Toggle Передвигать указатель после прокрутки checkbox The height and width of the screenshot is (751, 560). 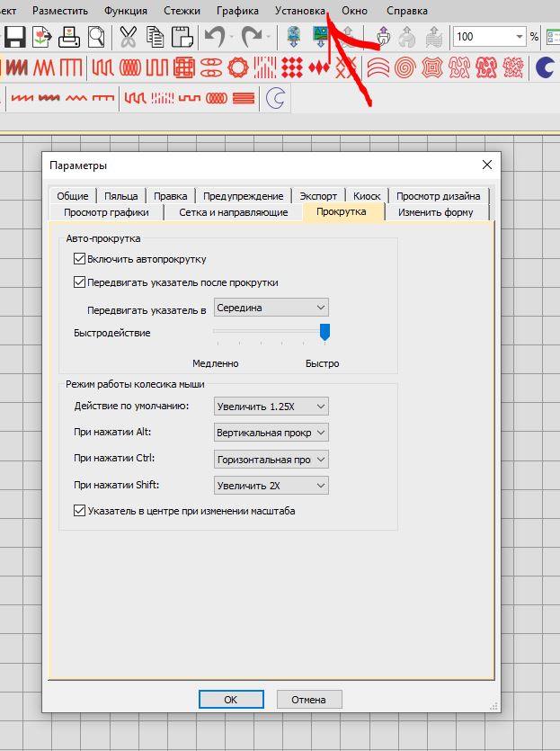(x=79, y=282)
